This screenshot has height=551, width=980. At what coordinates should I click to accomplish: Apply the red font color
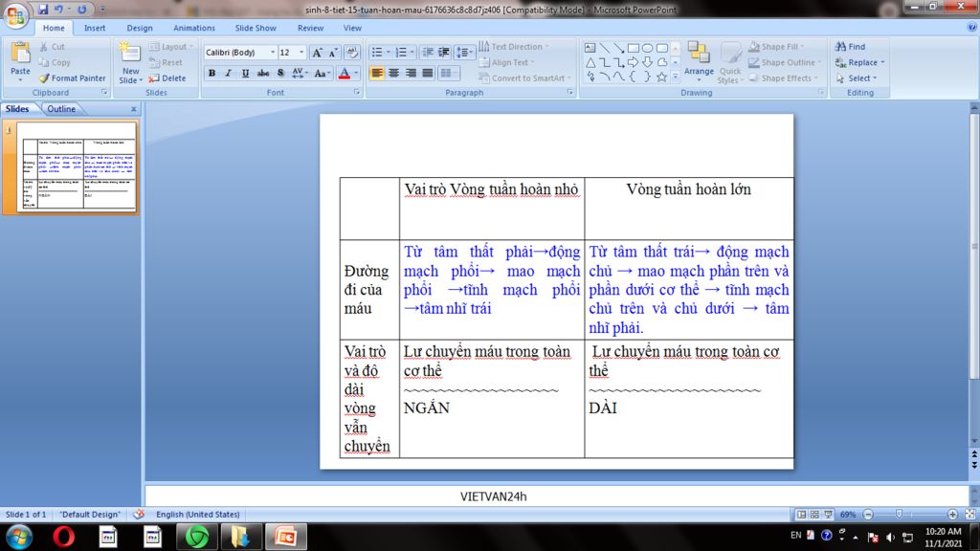tap(344, 73)
